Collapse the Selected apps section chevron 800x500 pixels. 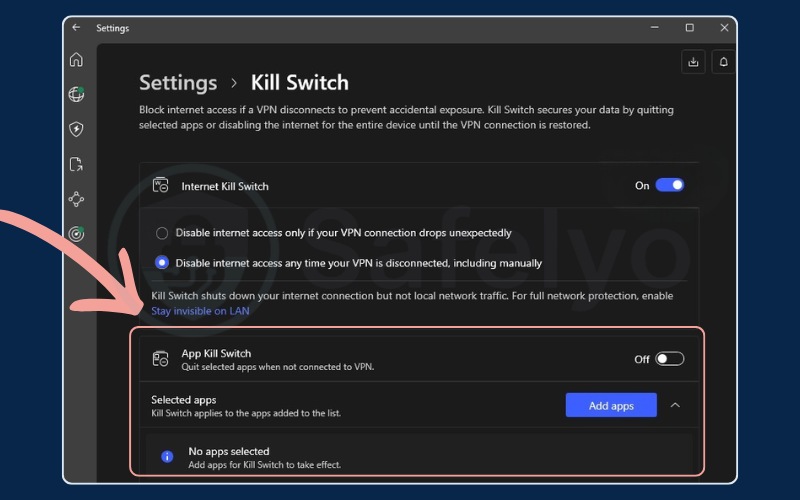[x=675, y=405]
